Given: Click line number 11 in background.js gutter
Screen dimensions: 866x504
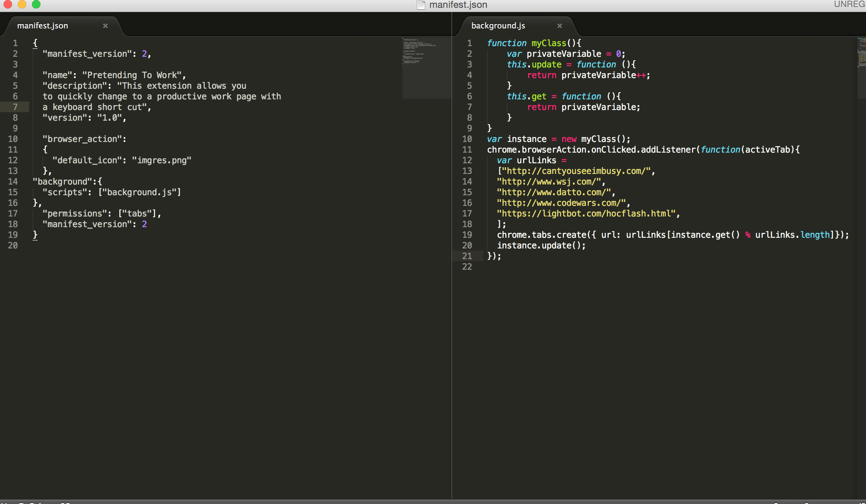Looking at the screenshot, I should click(467, 150).
